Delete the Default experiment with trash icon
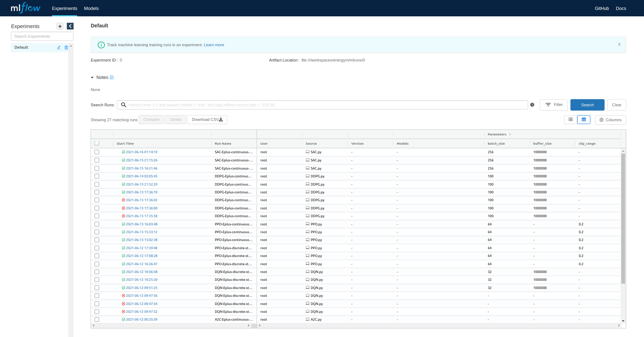 point(66,47)
